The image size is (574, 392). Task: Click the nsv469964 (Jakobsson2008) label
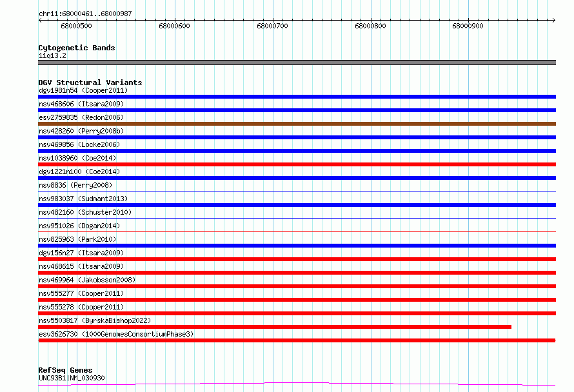click(x=87, y=280)
